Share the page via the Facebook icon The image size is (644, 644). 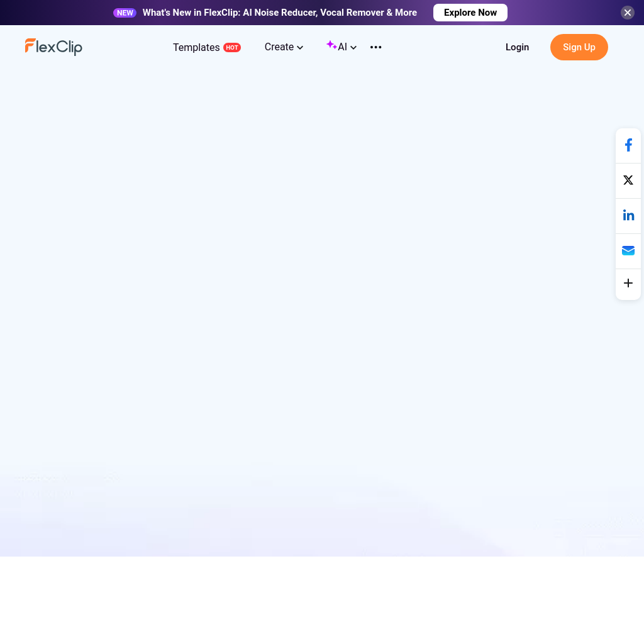tap(628, 145)
